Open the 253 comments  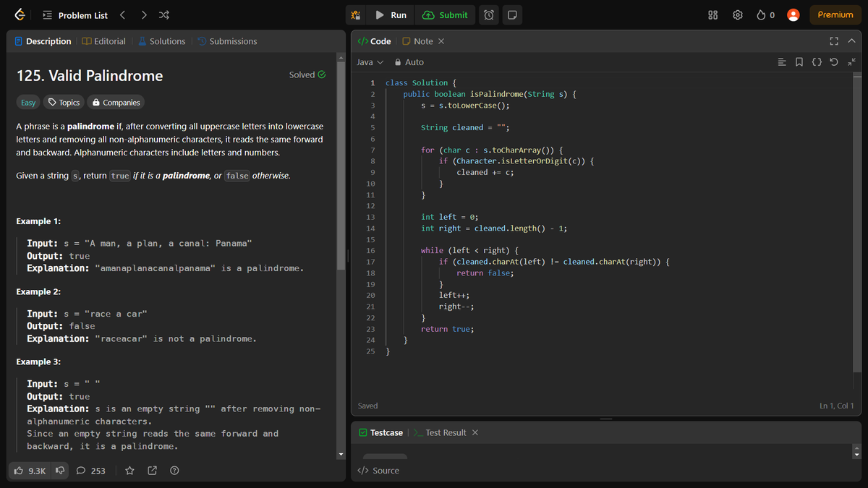91,471
